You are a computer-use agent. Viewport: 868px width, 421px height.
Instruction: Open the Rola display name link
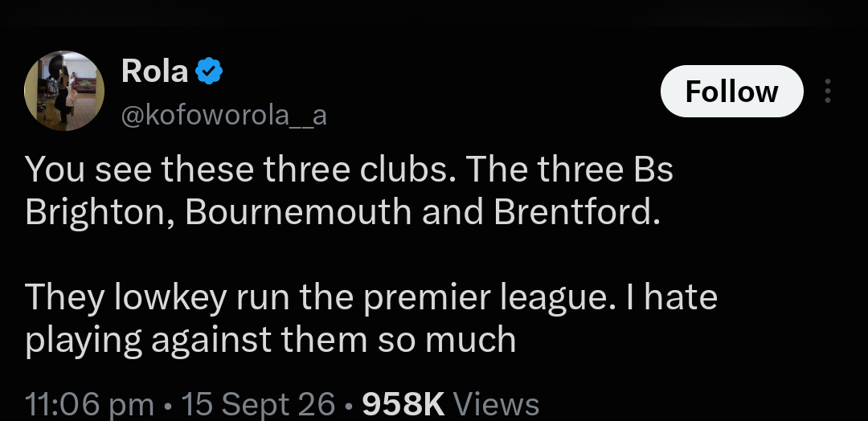(x=154, y=71)
